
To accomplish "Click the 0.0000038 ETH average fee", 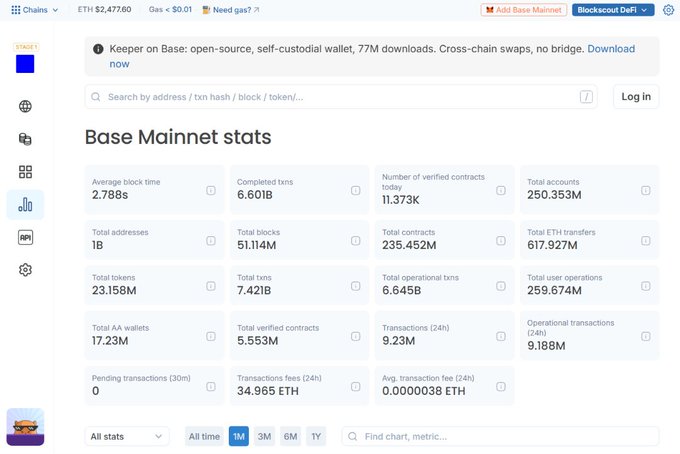I will [x=424, y=391].
